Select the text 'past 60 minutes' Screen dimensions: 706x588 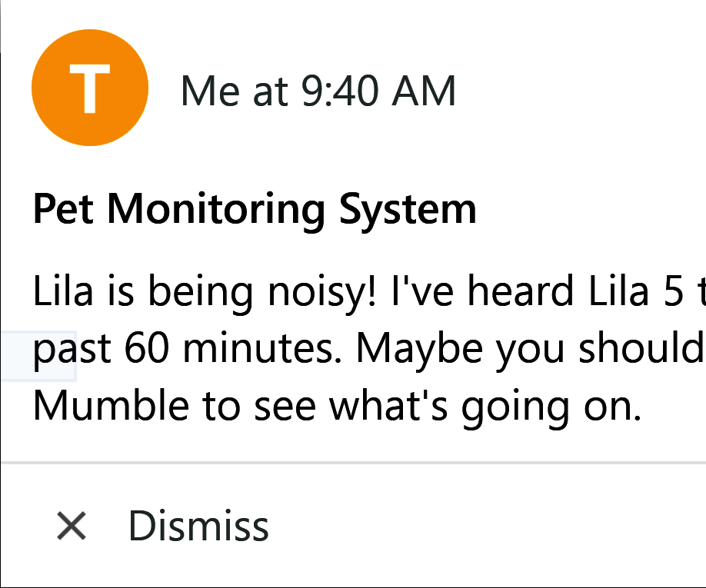[x=177, y=347]
